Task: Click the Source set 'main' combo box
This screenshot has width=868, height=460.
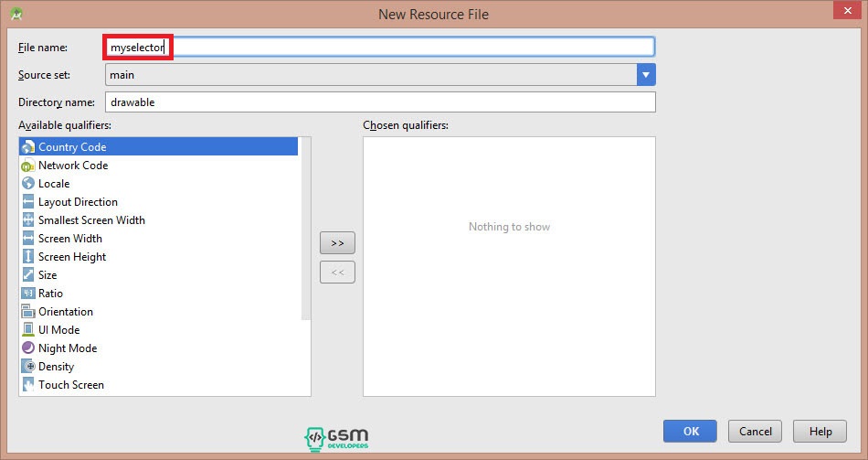Action: tap(380, 75)
